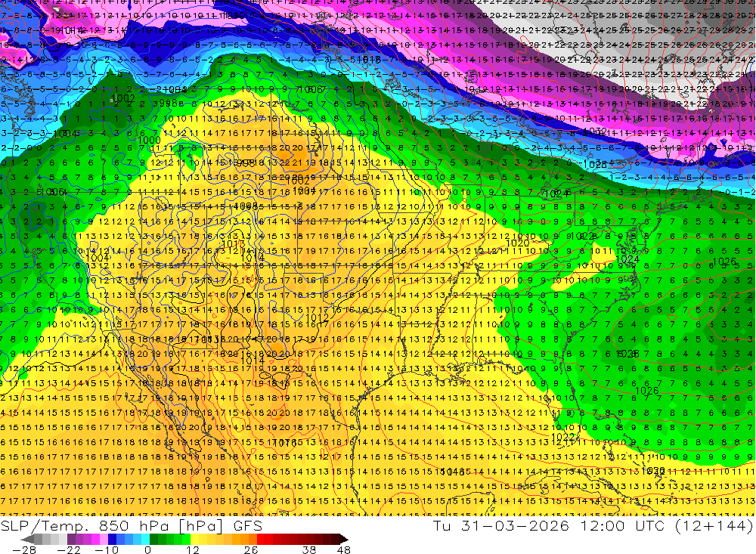Select the '12' legend label
Viewport: 756px width, 554px height.
[x=192, y=549]
